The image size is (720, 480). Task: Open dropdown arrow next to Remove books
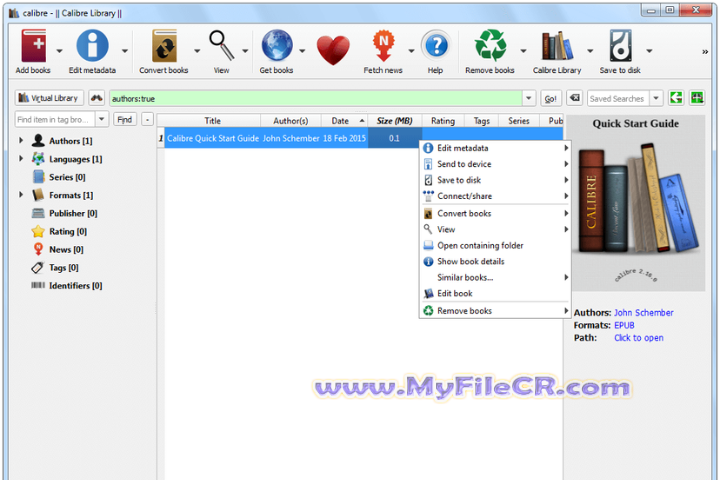coord(523,51)
